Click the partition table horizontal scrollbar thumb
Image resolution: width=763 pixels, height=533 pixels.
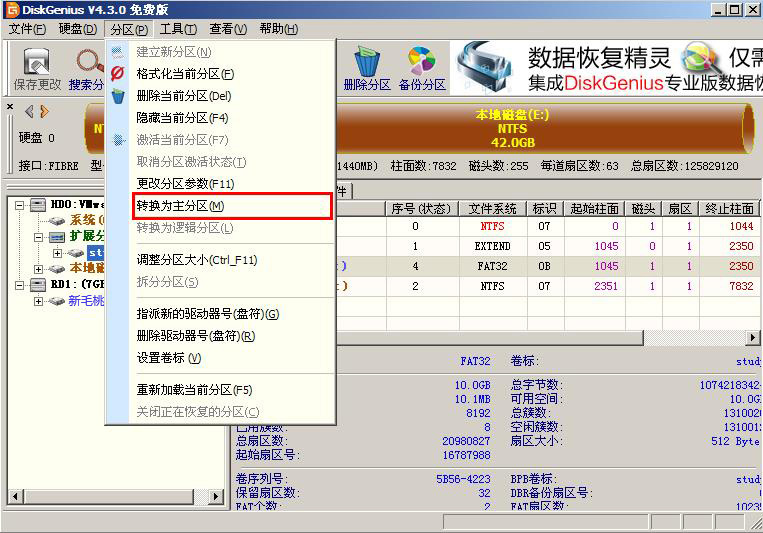coord(490,337)
